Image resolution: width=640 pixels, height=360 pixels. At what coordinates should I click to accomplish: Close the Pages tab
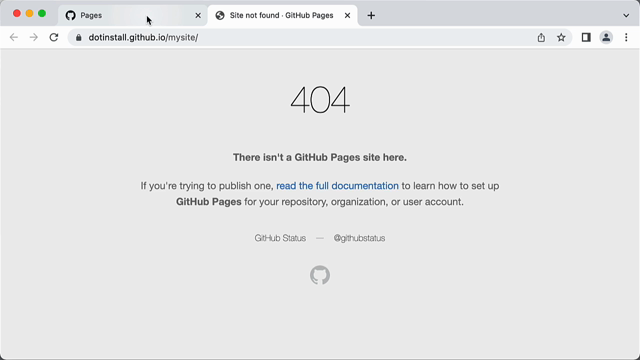tap(198, 16)
